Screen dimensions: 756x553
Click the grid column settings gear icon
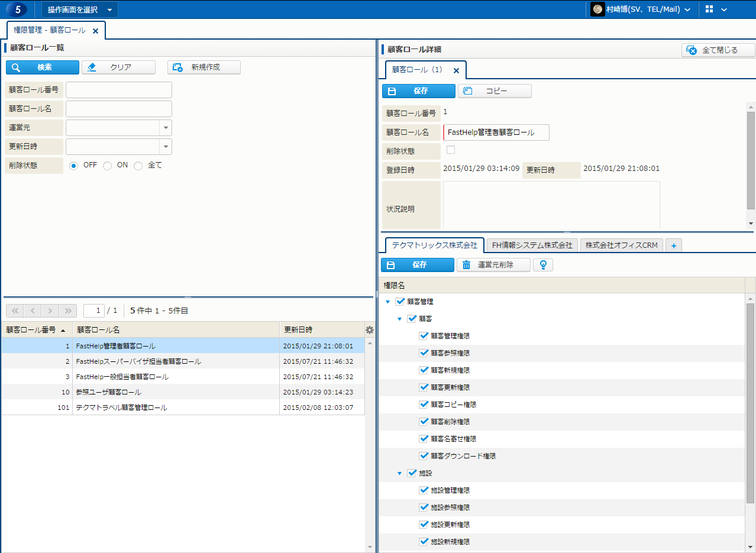[x=370, y=330]
